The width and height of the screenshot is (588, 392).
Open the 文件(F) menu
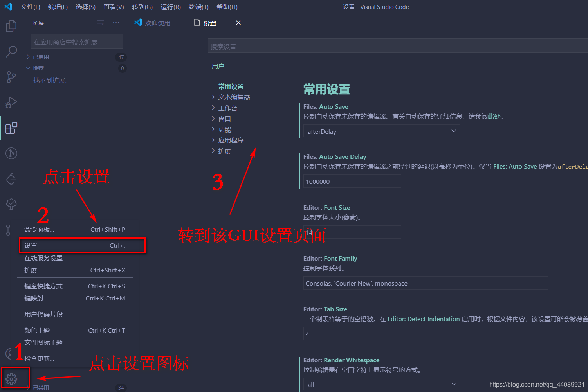pos(31,7)
